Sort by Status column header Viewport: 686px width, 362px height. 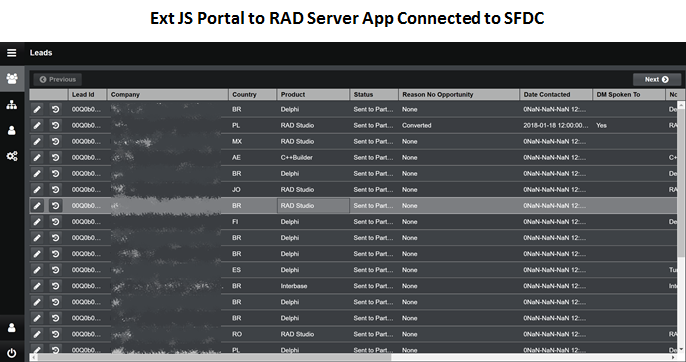click(x=374, y=95)
